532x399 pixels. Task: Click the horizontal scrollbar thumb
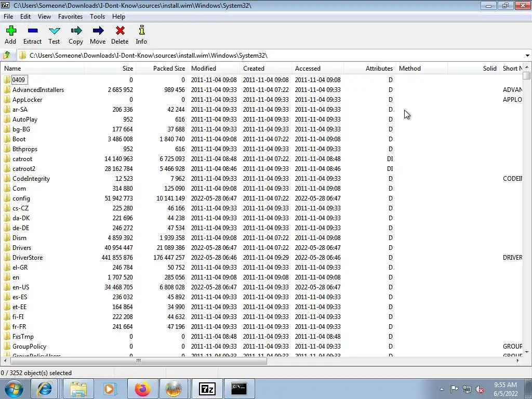point(138,361)
